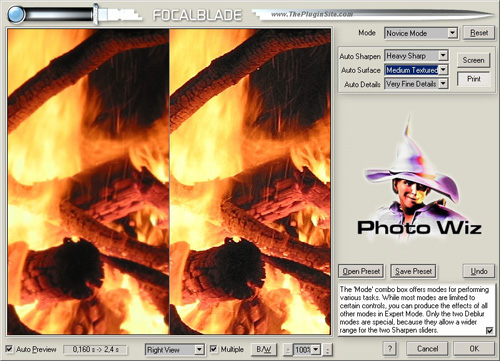This screenshot has width=500, height=361.
Task: Toggle the B/W preview button
Action: pos(263,349)
